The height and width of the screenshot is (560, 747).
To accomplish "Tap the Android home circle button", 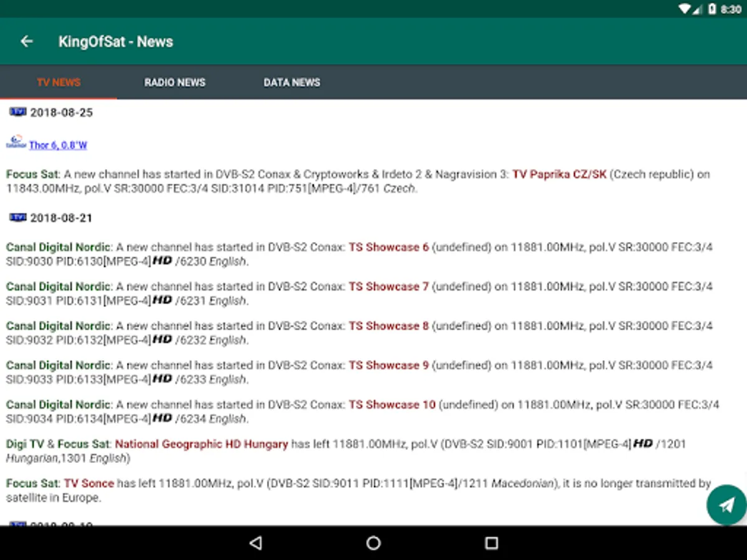I will pyautogui.click(x=374, y=543).
